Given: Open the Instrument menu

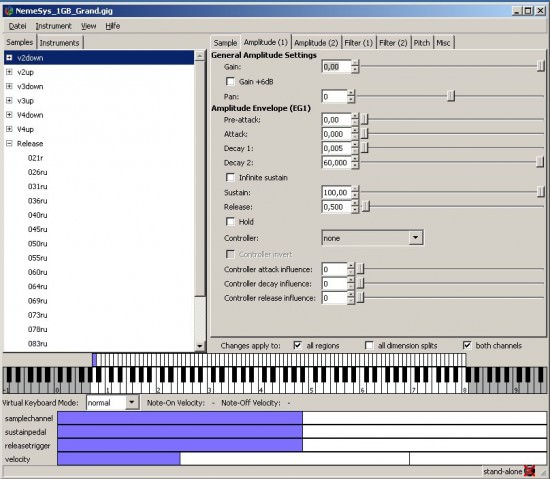Looking at the screenshot, I should click(x=53, y=26).
